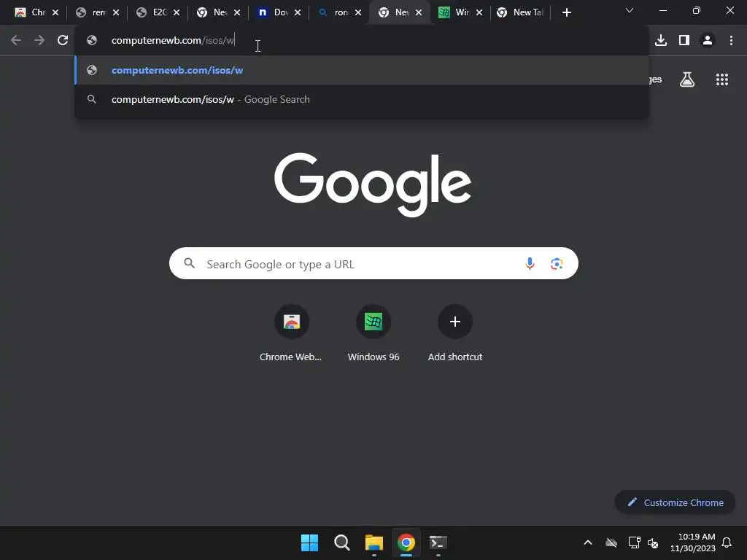
Task: Open the network status tray icon
Action: point(634,542)
